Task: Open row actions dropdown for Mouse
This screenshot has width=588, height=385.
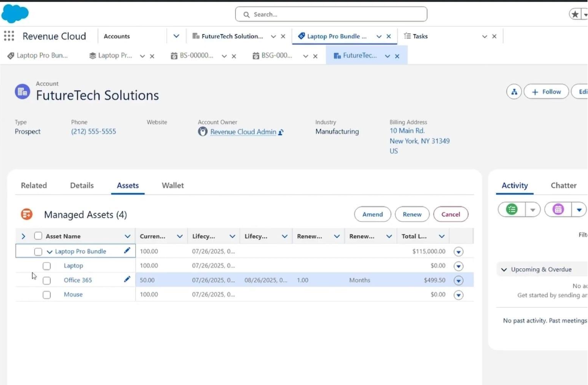Action: [458, 295]
